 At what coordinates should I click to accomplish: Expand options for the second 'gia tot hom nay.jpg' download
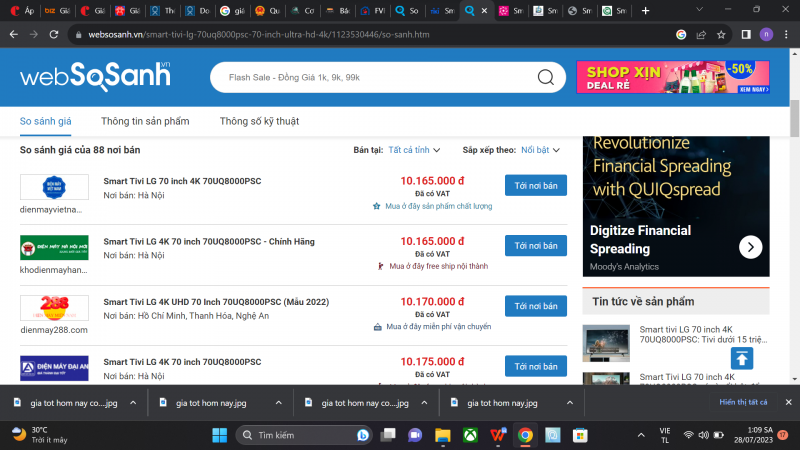coord(279,403)
